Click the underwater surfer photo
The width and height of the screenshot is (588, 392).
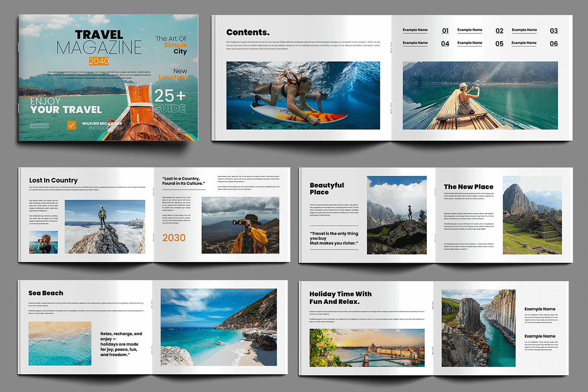tap(303, 95)
